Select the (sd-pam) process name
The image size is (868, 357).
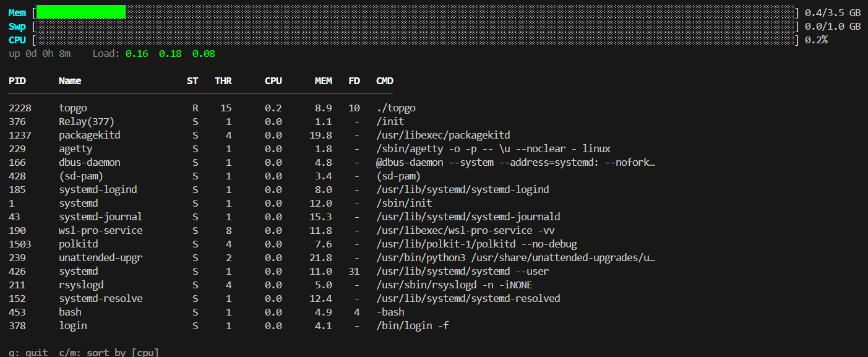[81, 176]
